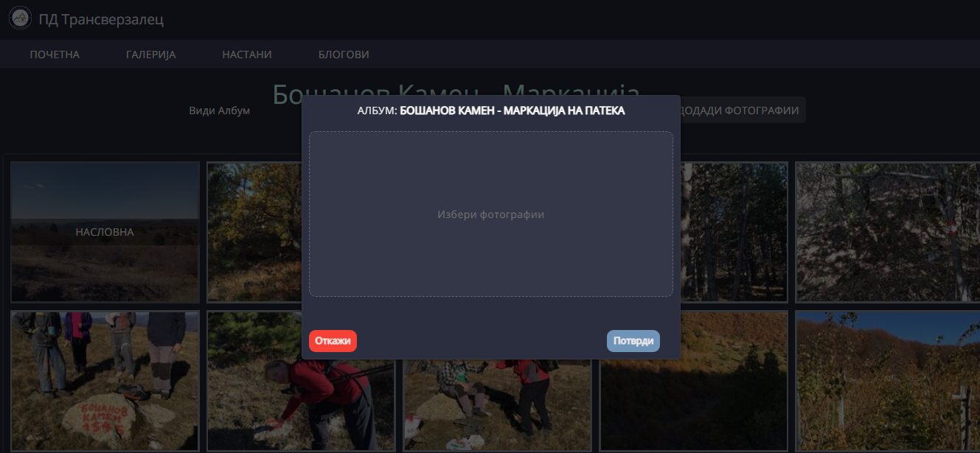Click the top-right forest photo with red mark

click(x=887, y=232)
